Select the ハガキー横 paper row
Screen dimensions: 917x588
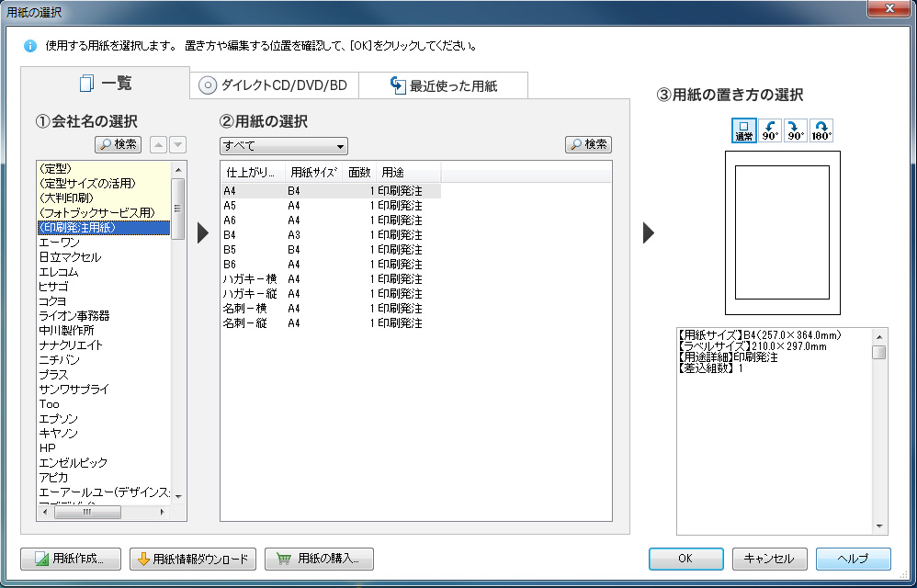[248, 279]
